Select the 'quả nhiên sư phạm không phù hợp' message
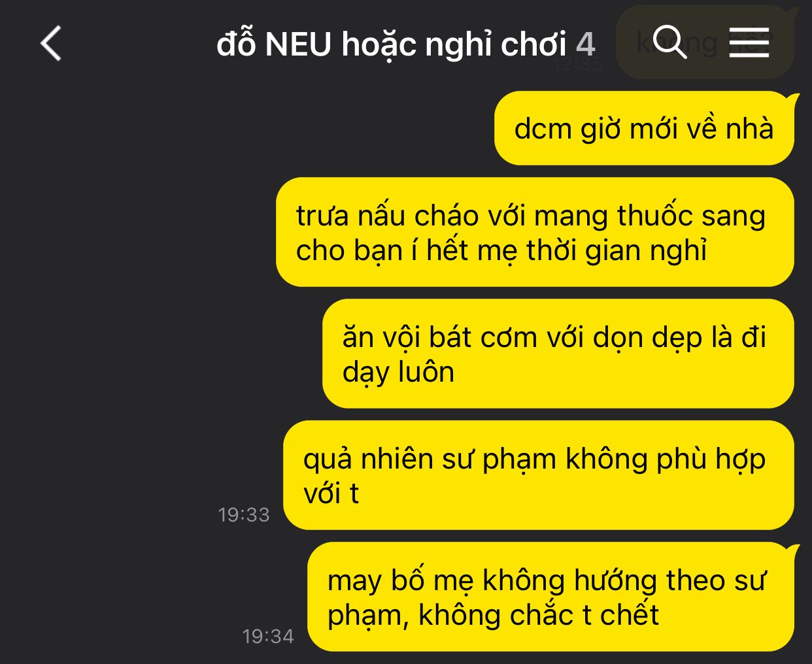812x664 pixels. tap(539, 475)
